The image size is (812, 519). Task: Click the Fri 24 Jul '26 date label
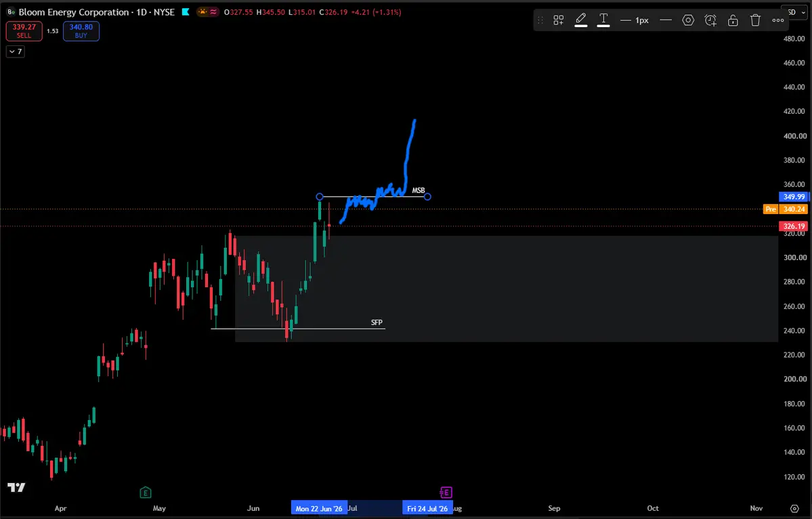[x=427, y=508]
